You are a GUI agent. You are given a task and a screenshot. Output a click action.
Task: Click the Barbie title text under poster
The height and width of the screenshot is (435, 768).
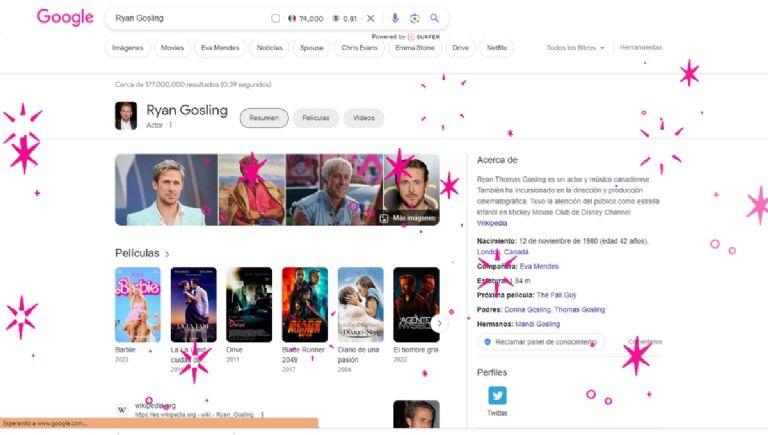click(125, 350)
